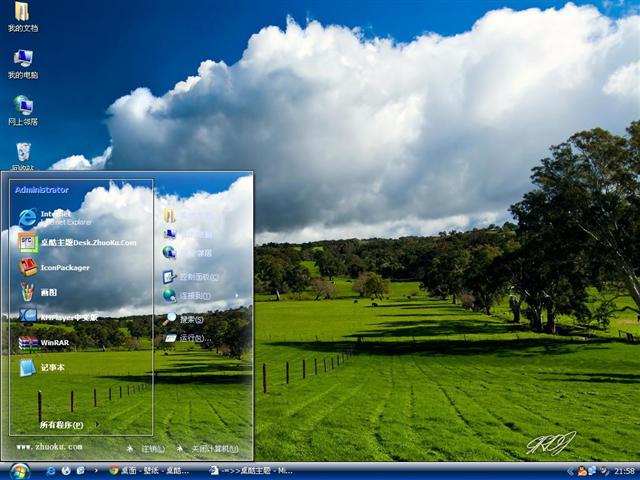This screenshot has height=480, width=640.
Task: Open 运行(R)... run dialog
Action: coord(187,338)
